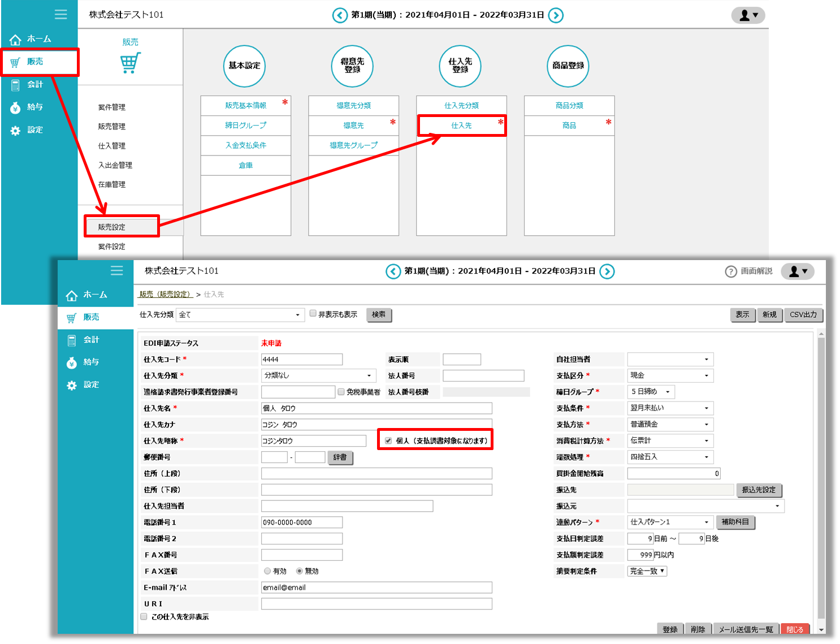
Task: Click the 給与 money bag icon in lower sidebar
Action: [x=72, y=362]
